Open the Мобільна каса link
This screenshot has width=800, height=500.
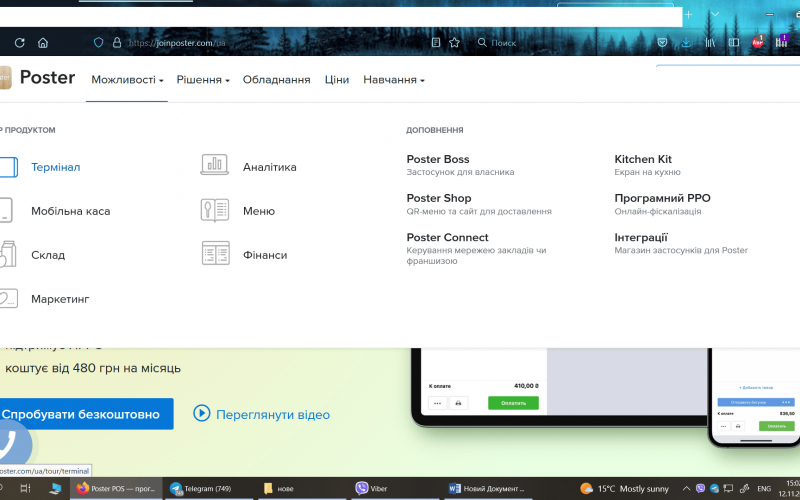[70, 211]
